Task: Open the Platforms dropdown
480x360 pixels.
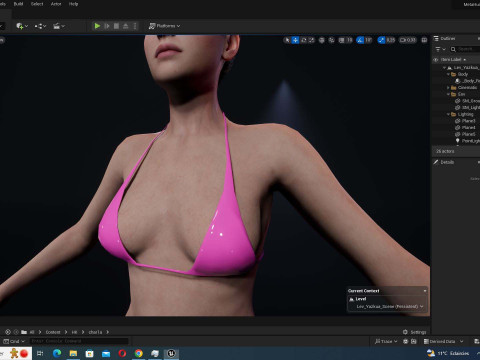Action: click(164, 26)
